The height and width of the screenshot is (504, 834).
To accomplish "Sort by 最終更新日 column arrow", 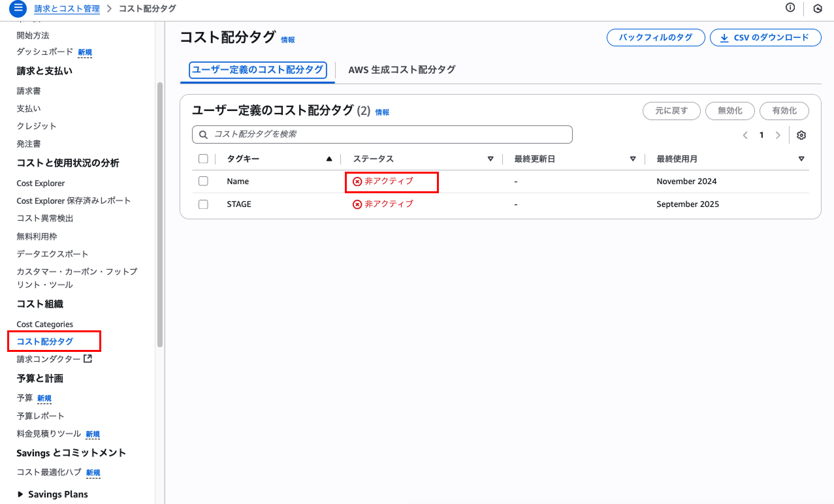I will (633, 159).
